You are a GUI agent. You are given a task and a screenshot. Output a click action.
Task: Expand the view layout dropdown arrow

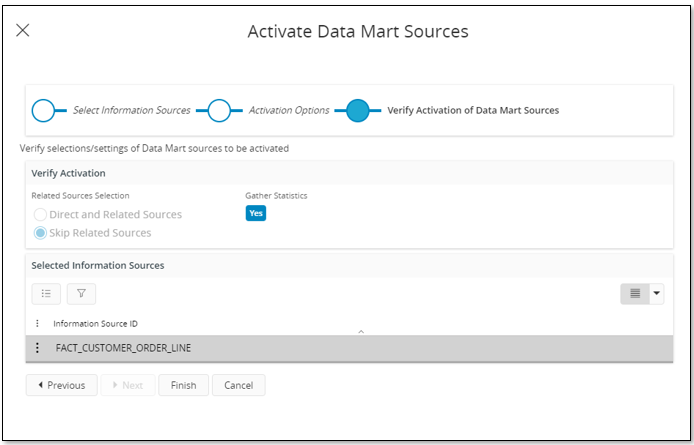(657, 294)
